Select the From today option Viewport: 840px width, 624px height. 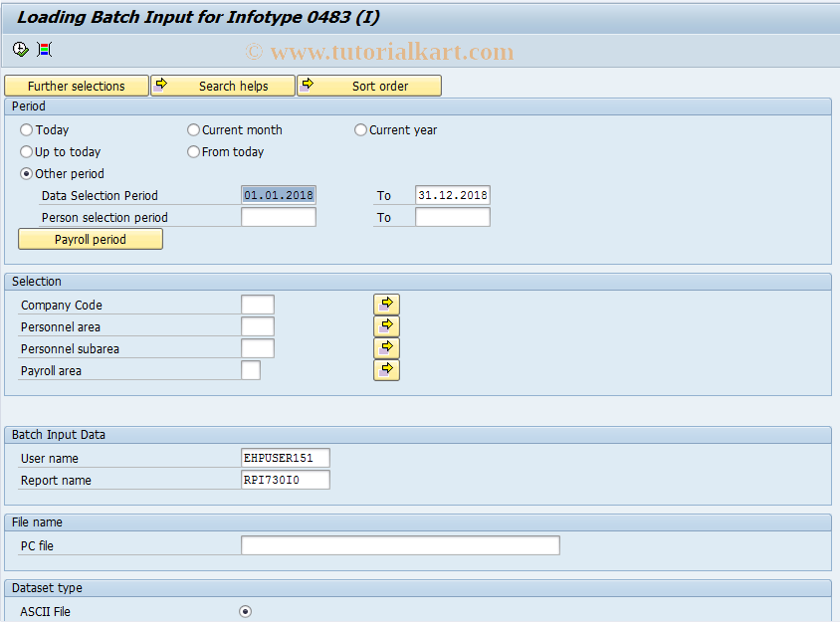point(193,152)
